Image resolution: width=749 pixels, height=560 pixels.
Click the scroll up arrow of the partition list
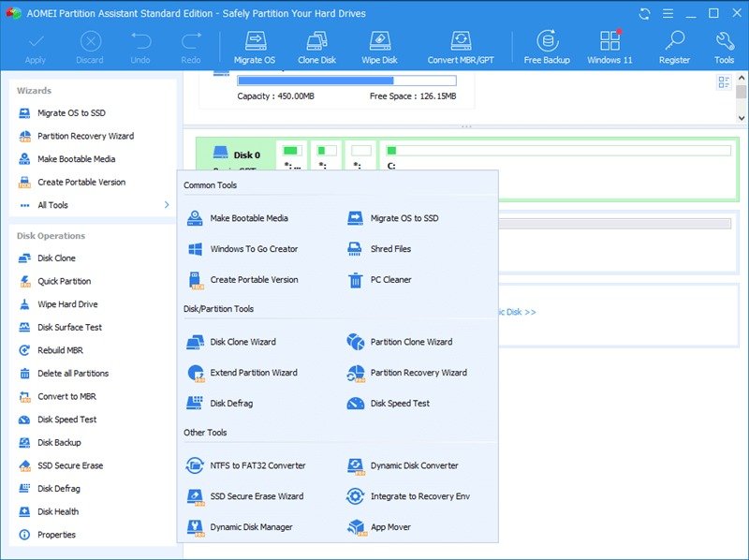click(741, 78)
